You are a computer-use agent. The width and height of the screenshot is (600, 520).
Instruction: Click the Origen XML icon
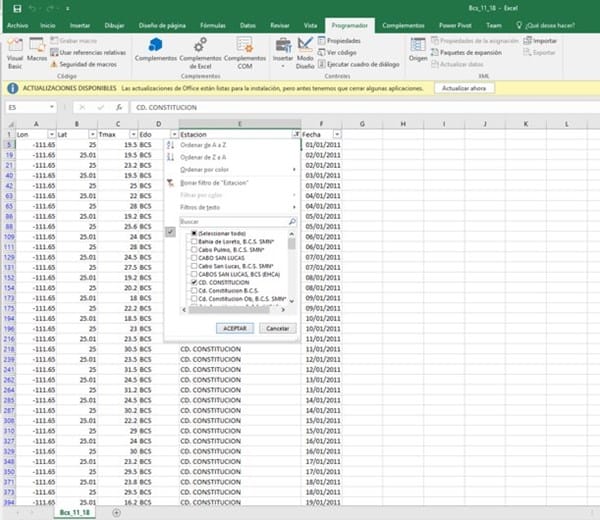pyautogui.click(x=417, y=50)
